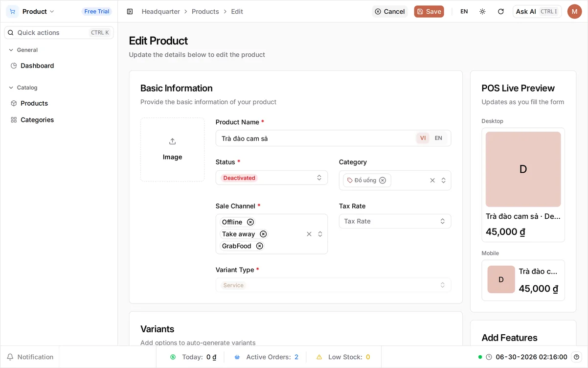Click the Categories grid icon

pos(14,120)
